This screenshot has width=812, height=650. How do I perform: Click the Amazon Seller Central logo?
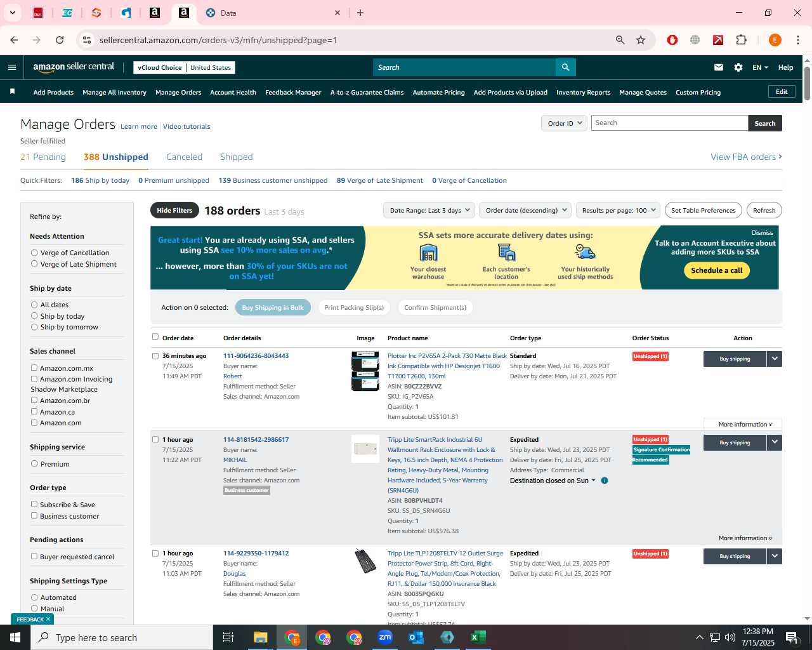pos(74,67)
